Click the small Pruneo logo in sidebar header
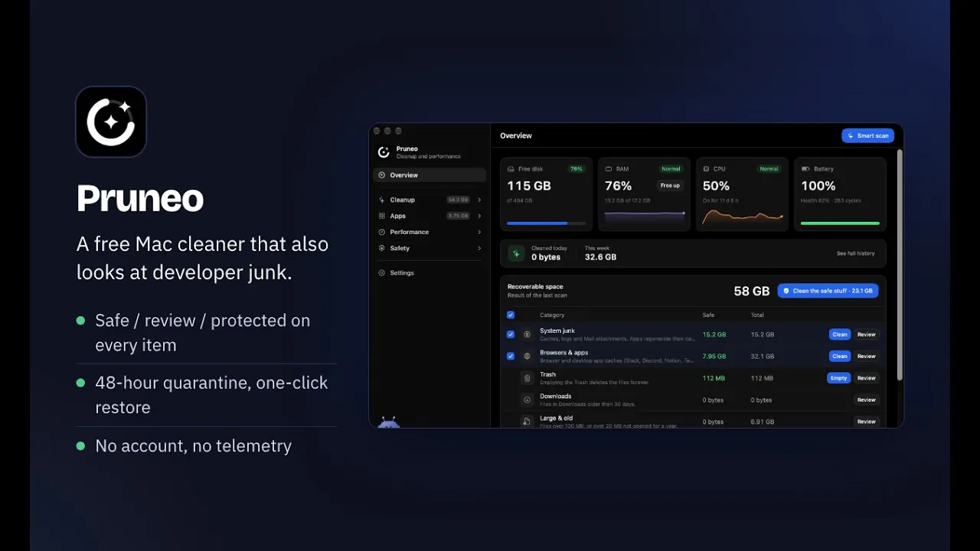 384,152
